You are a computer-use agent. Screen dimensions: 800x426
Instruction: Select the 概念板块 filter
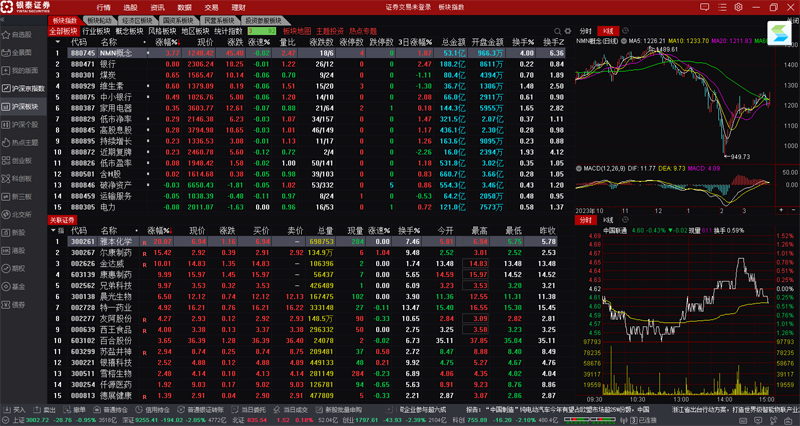(x=129, y=31)
